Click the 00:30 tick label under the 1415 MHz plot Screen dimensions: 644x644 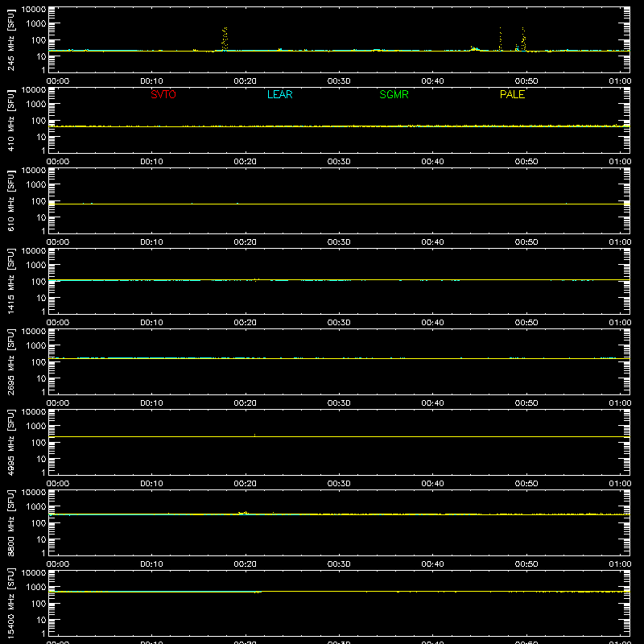pos(339,323)
